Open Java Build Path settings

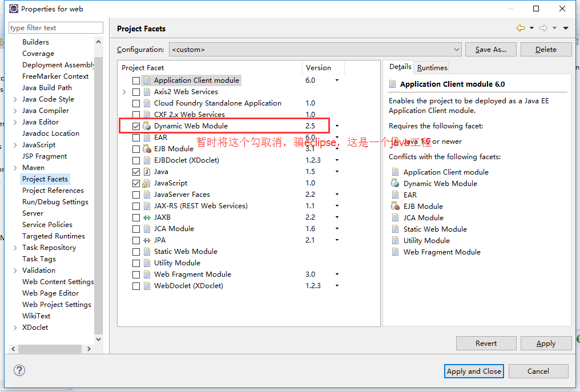(x=47, y=88)
